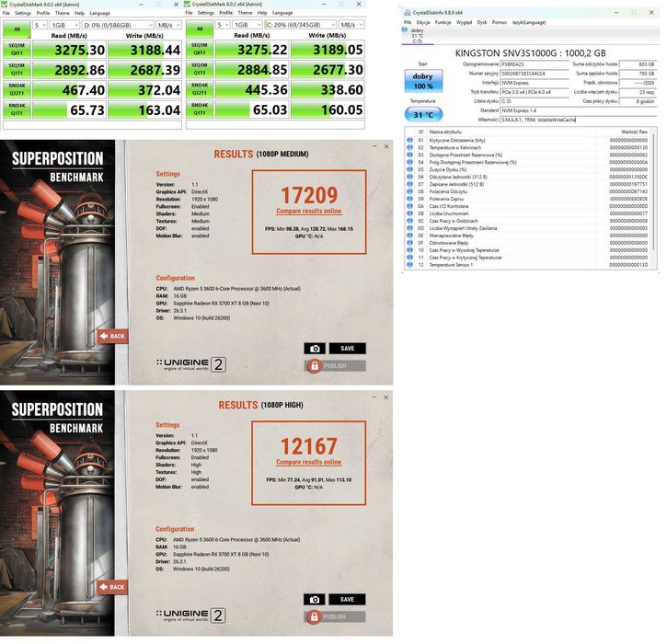
Task: Click status icon of Krytyczne Ostrzeżenia row
Action: [409, 140]
